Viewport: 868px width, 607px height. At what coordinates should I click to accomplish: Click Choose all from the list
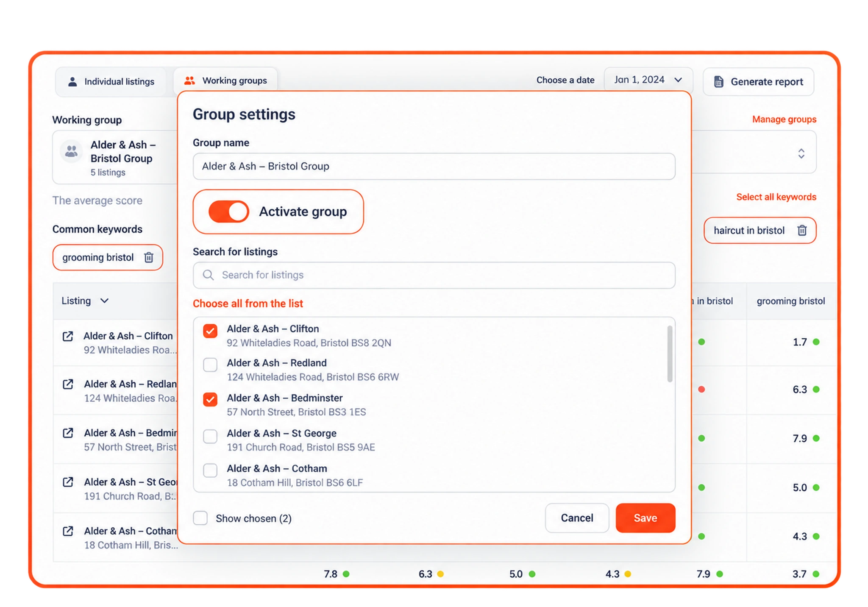click(x=248, y=303)
